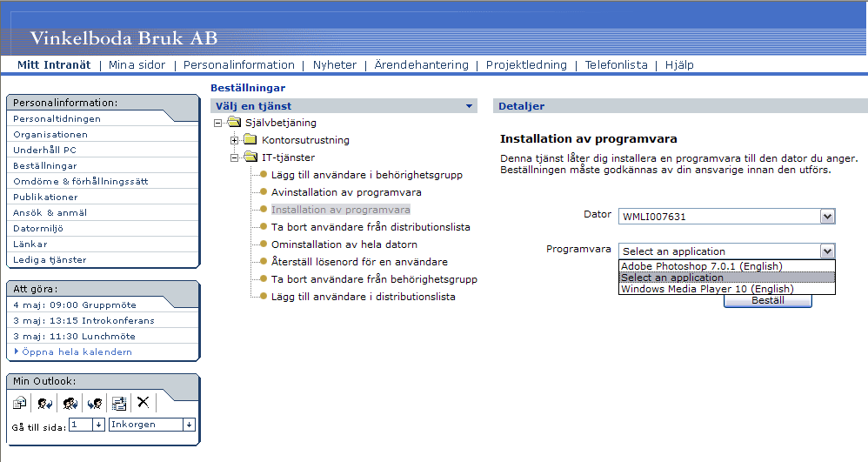Open Organisationen in the sidebar

tap(50, 134)
